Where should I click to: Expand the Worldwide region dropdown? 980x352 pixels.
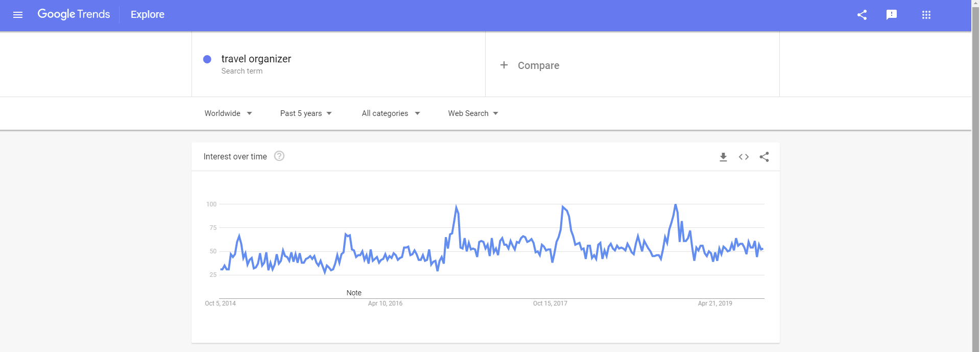(228, 113)
